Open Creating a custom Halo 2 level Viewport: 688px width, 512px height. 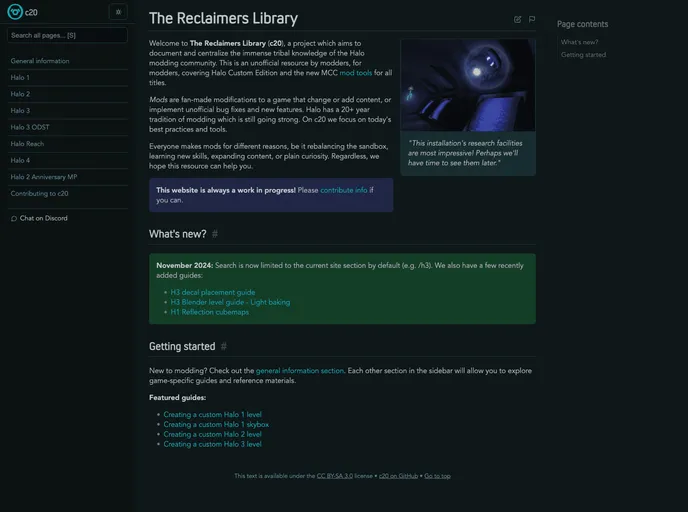click(212, 434)
